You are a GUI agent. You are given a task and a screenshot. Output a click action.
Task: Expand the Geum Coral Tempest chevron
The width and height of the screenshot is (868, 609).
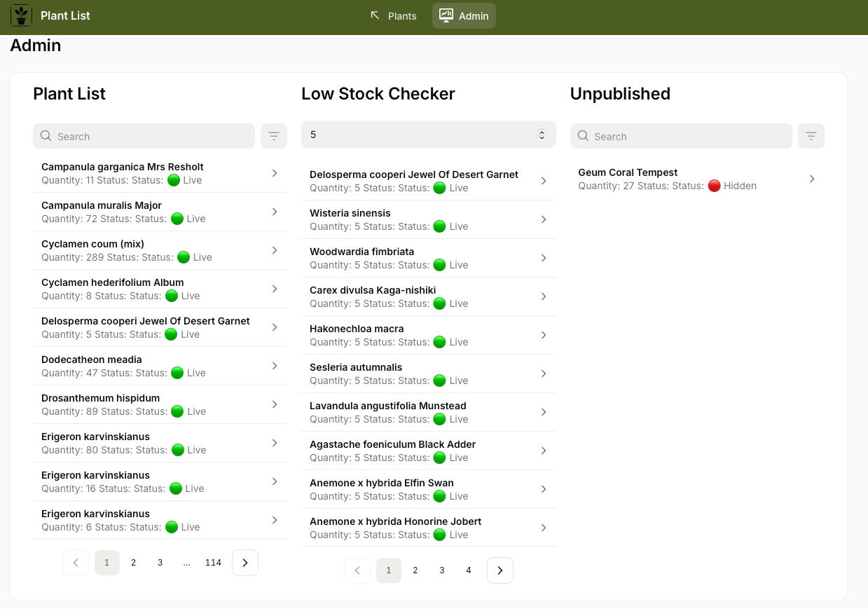click(x=812, y=179)
